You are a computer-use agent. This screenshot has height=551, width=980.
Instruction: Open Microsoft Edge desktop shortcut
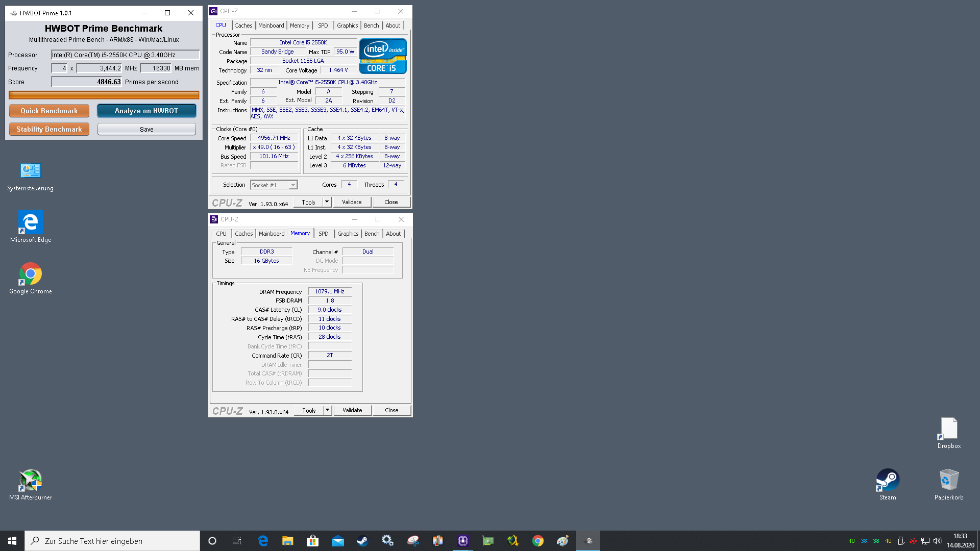(30, 227)
